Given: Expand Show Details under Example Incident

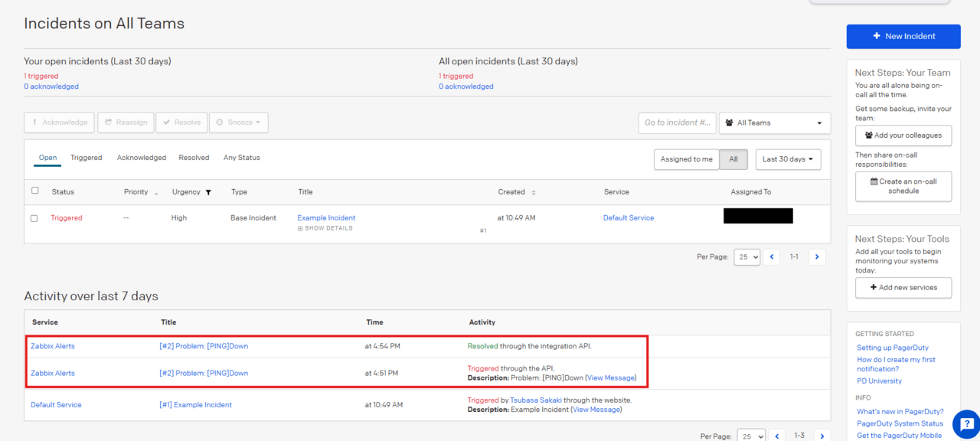Looking at the screenshot, I should (x=325, y=228).
